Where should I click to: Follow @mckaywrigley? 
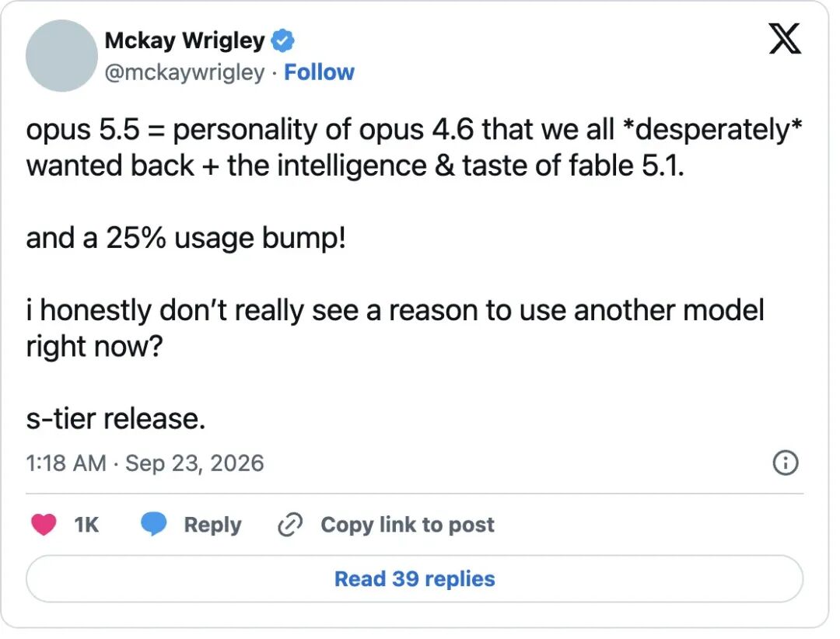[320, 72]
